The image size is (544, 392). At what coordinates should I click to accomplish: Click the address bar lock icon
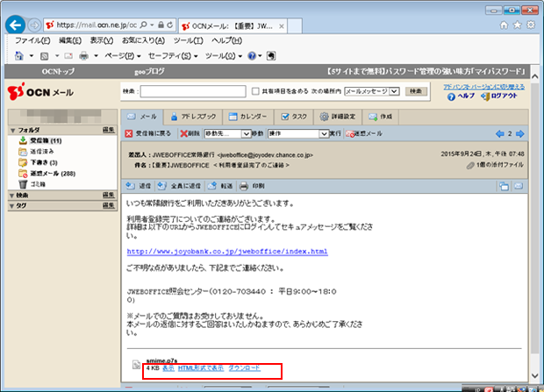click(x=161, y=25)
